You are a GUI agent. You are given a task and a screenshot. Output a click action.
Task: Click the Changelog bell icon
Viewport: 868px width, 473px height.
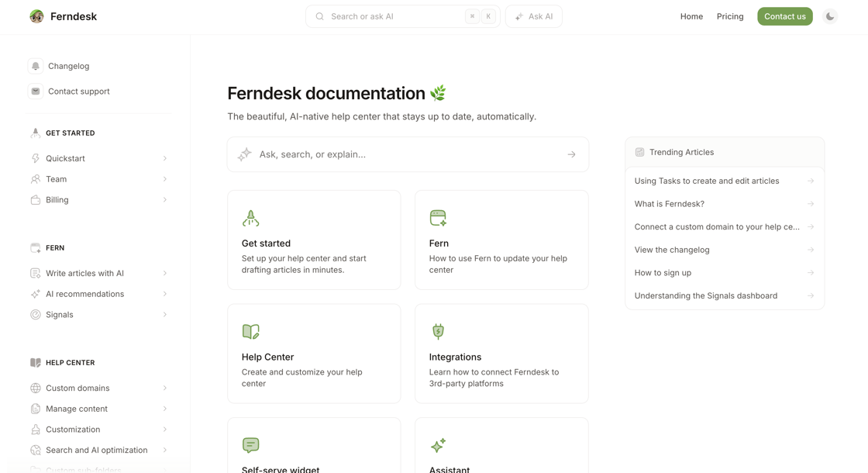(36, 66)
